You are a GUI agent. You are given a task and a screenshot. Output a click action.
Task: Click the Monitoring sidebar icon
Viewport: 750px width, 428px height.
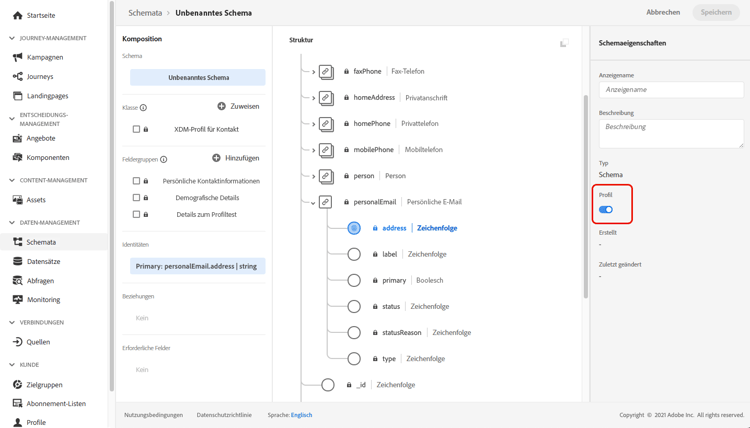pyautogui.click(x=17, y=300)
